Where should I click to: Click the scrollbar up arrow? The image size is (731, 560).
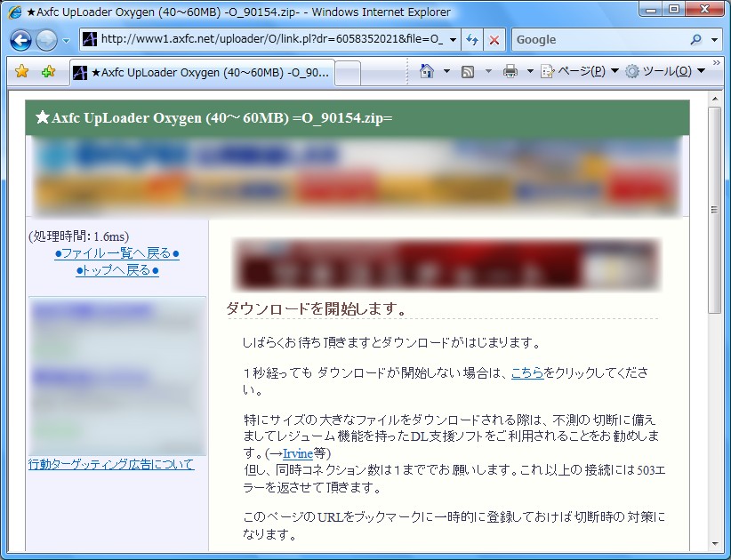pyautogui.click(x=714, y=99)
